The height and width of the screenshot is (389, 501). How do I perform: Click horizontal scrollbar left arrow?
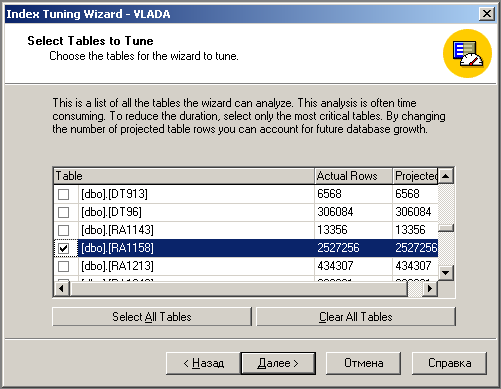61,288
